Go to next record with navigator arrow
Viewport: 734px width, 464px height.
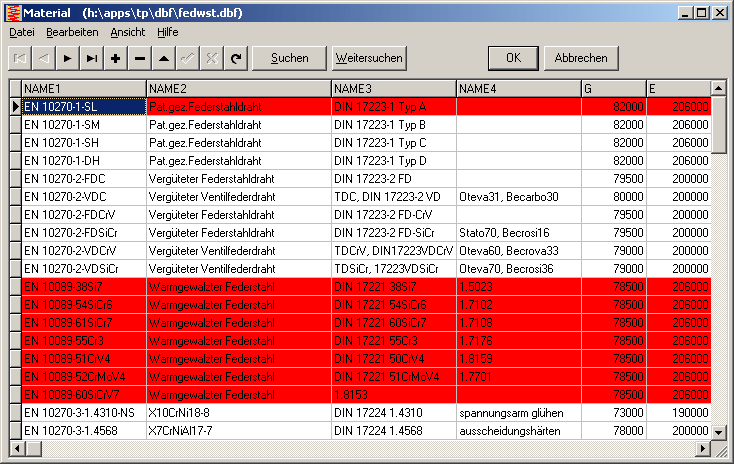(x=68, y=58)
